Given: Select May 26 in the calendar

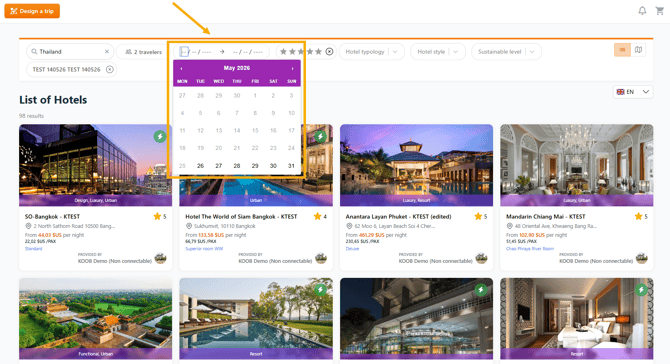Looking at the screenshot, I should 200,166.
